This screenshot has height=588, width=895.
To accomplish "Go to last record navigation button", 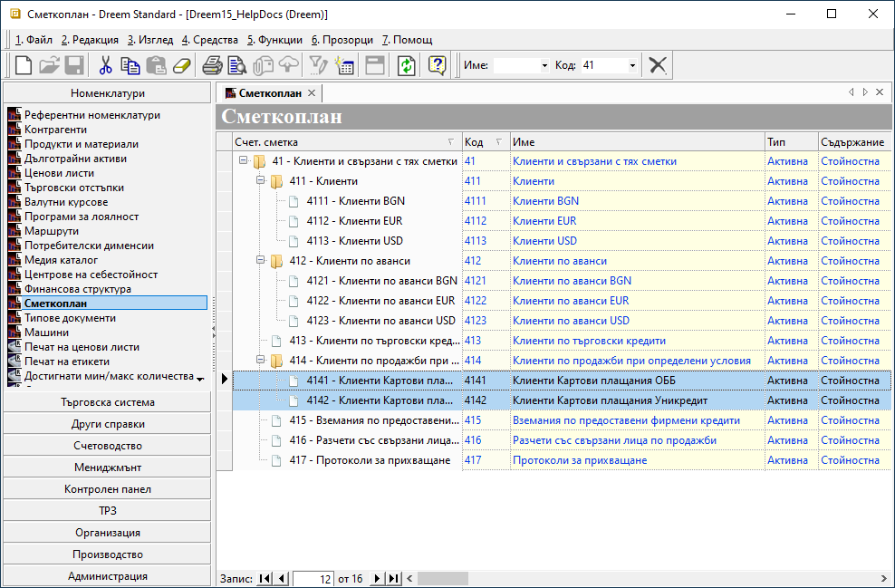I will [x=394, y=578].
